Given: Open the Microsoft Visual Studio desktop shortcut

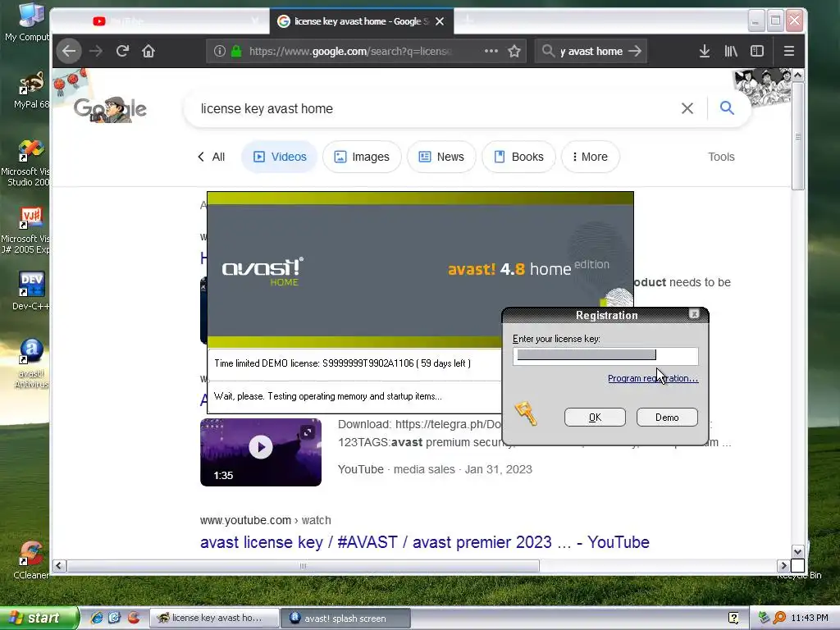Looking at the screenshot, I should [27, 163].
